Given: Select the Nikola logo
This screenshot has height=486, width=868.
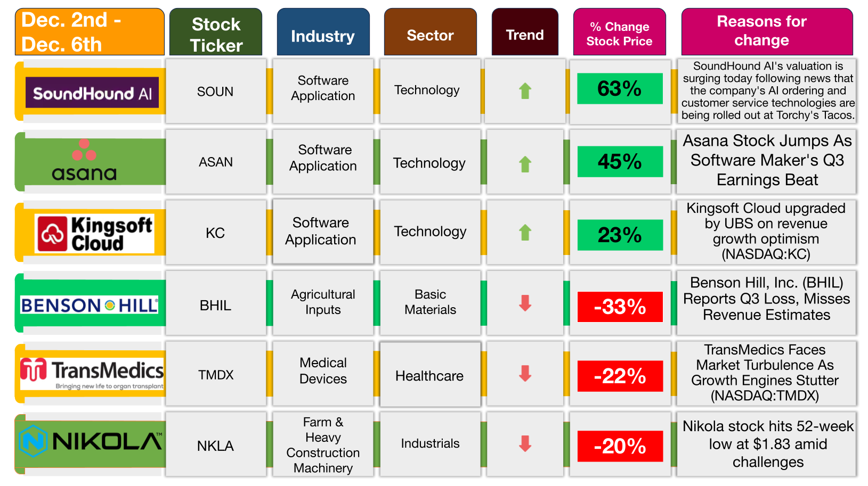Looking at the screenshot, I should click(x=91, y=441).
